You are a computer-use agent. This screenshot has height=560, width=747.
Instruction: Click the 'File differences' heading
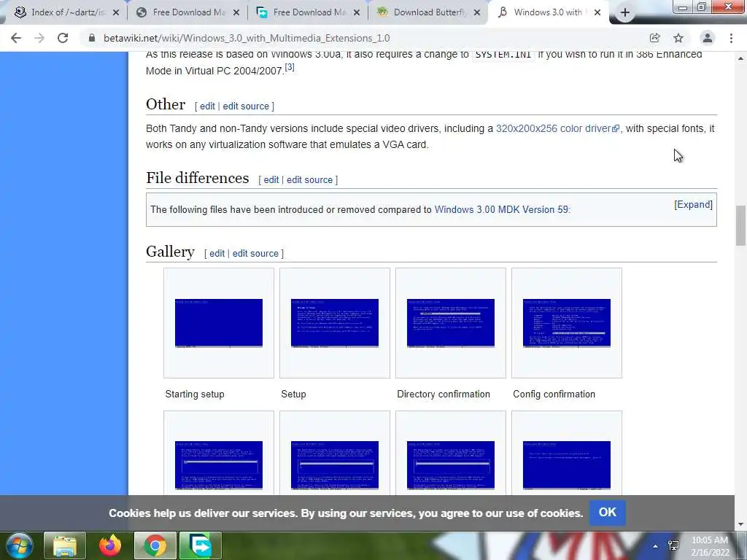[197, 178]
